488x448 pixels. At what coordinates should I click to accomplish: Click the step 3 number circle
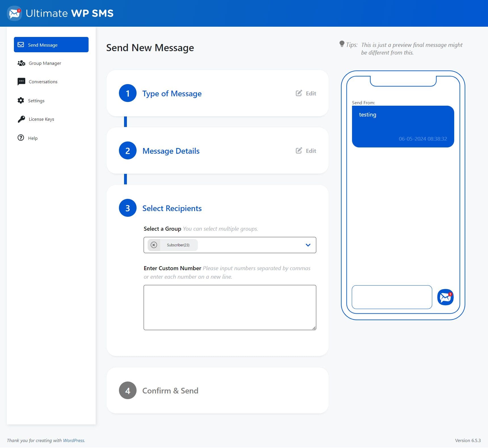[x=128, y=208]
